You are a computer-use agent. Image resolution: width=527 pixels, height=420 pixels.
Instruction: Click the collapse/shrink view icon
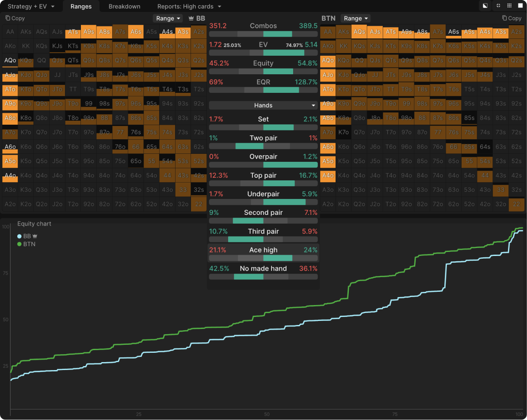[x=498, y=6]
